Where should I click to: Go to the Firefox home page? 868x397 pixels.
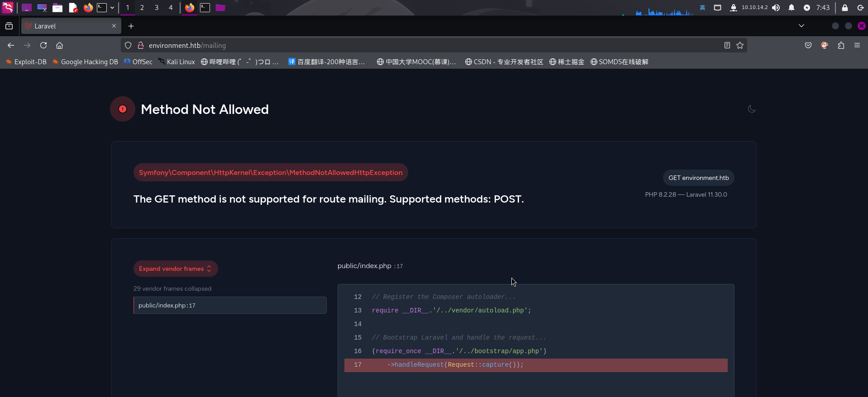[59, 45]
